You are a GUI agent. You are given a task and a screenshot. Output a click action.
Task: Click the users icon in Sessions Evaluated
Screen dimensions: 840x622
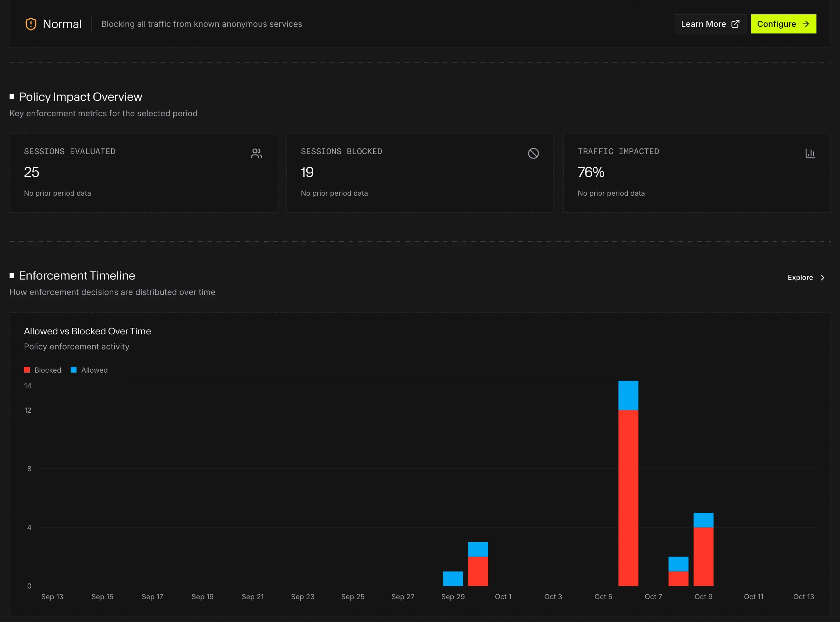click(x=256, y=153)
